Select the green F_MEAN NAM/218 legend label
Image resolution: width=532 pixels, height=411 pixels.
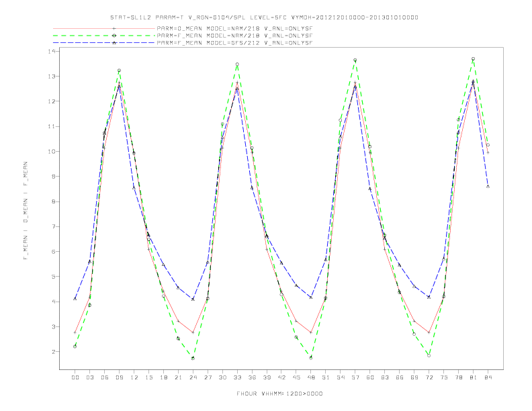point(234,36)
